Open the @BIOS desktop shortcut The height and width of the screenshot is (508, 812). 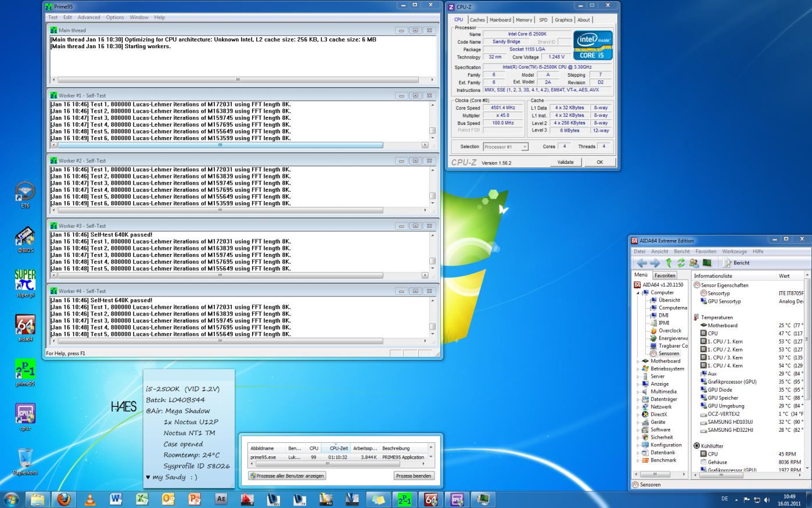(x=25, y=239)
